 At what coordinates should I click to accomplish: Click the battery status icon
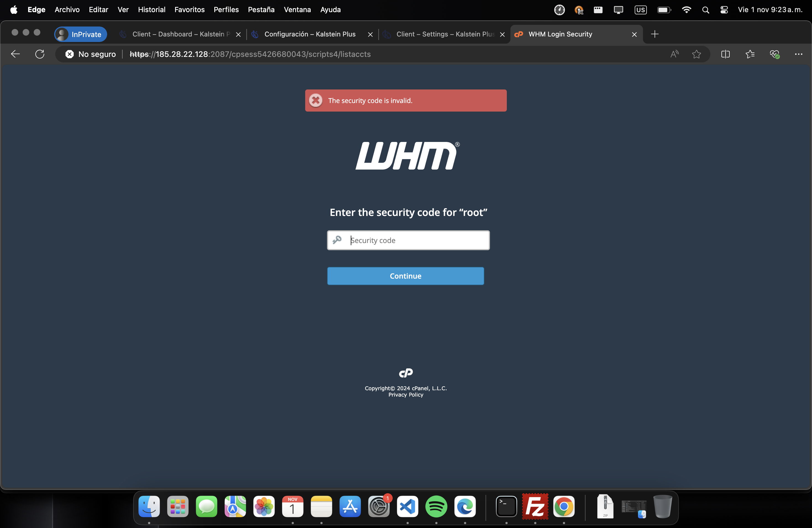click(664, 10)
